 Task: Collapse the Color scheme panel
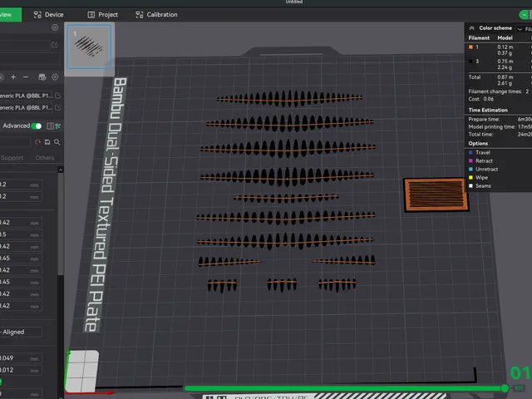(471, 27)
